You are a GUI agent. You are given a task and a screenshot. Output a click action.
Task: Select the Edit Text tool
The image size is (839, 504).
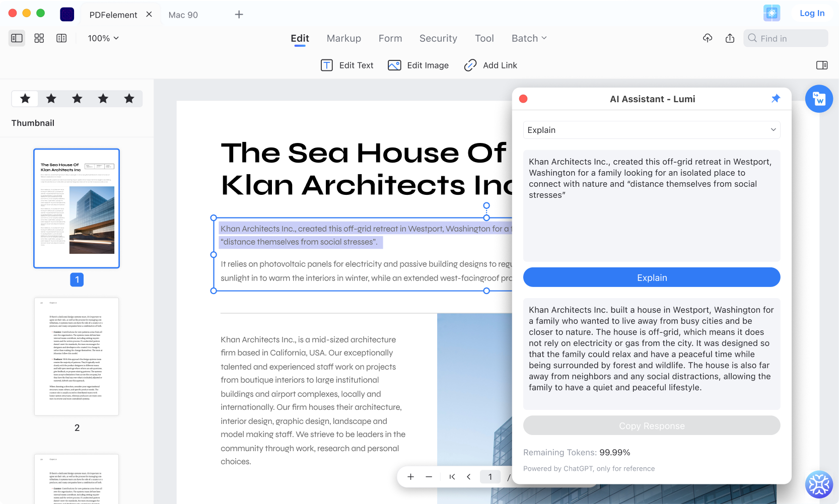pos(347,65)
